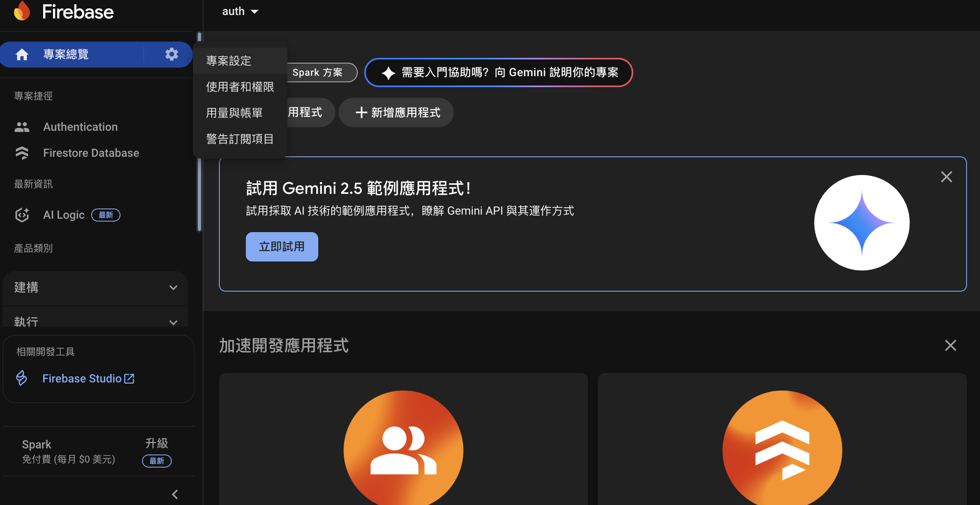The width and height of the screenshot is (980, 505).
Task: Click the Authentication people icon in sidebar
Action: 22,127
